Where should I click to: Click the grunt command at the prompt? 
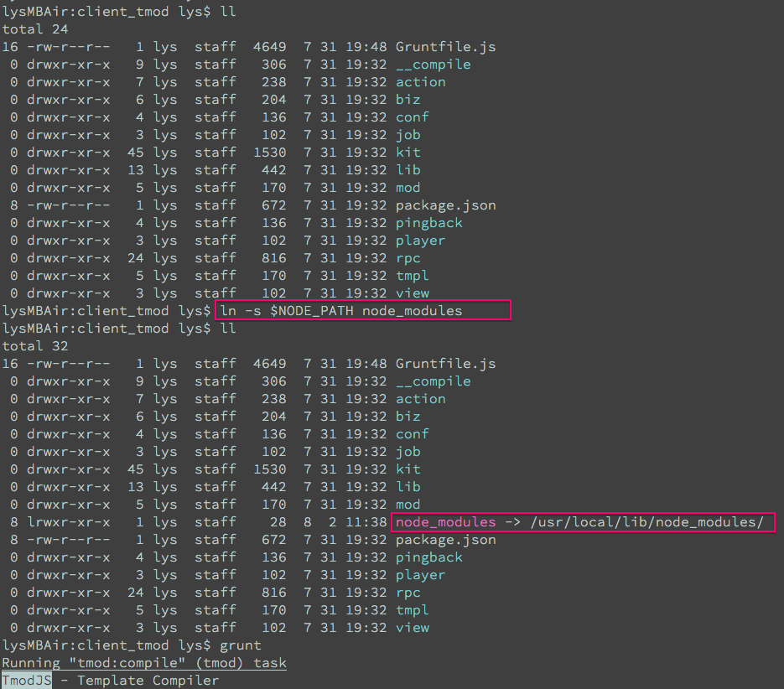click(241, 645)
